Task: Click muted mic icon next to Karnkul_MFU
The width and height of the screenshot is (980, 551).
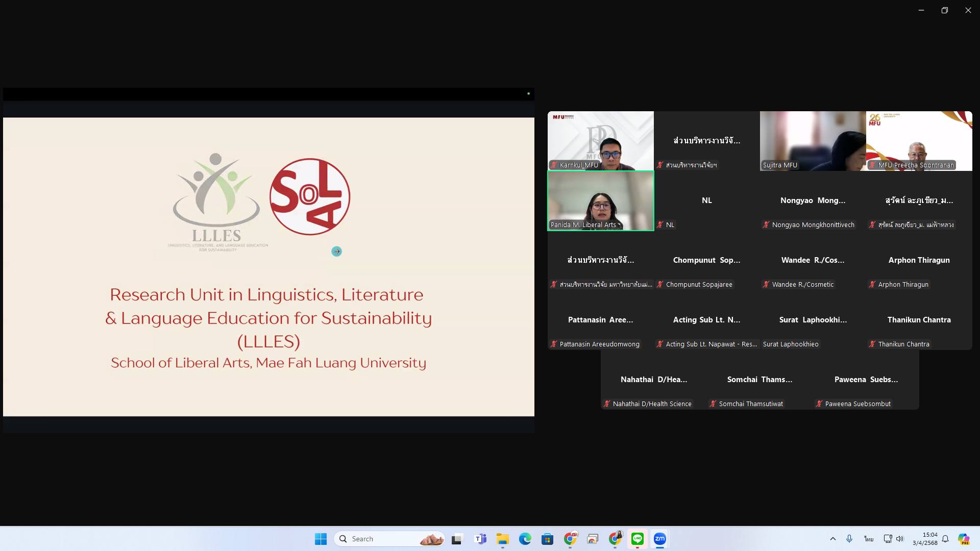Action: (x=554, y=165)
